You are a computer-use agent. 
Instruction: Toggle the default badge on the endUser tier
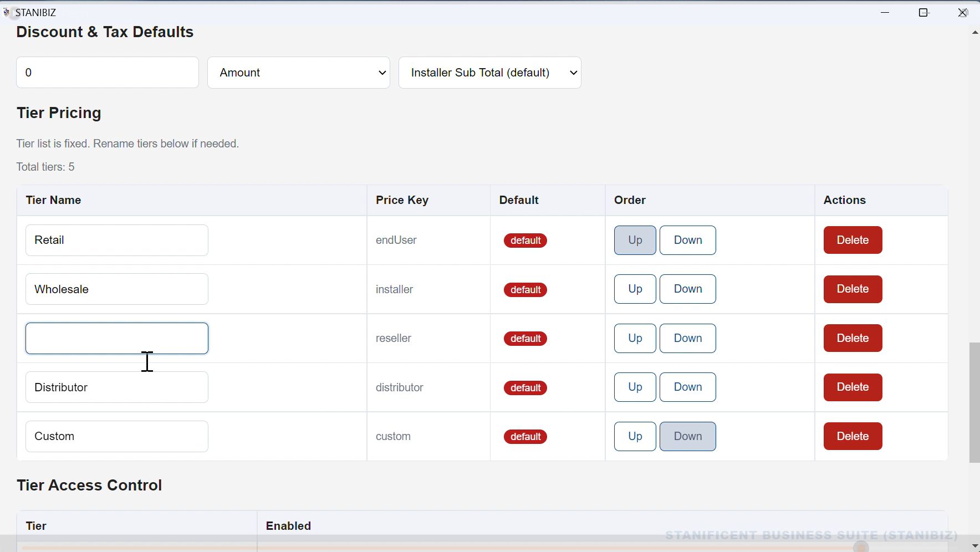525,241
